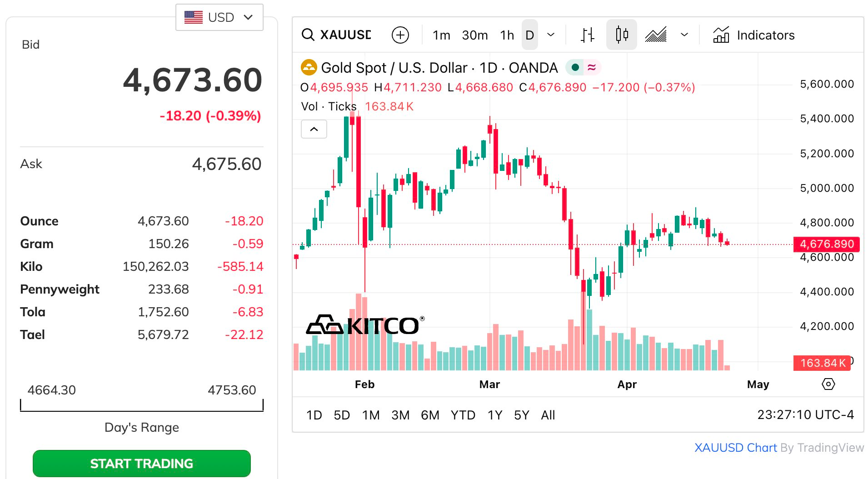Click the compare or add symbol plus icon

pos(400,35)
